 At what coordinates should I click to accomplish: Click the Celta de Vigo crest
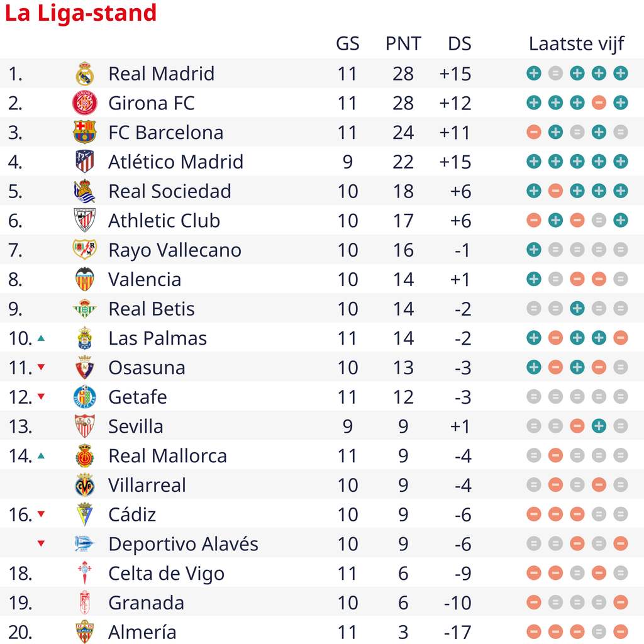coord(85,573)
